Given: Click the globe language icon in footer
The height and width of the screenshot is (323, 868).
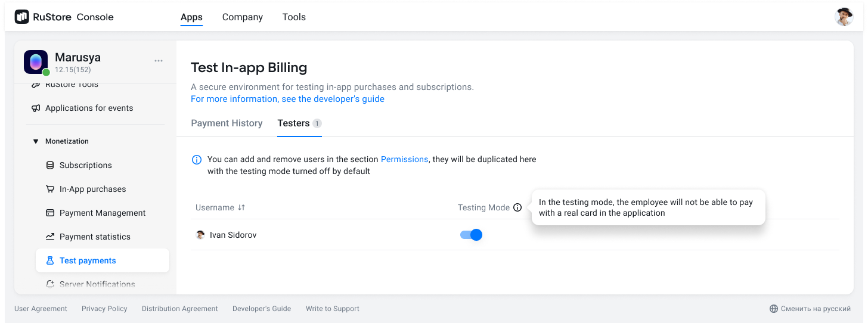Looking at the screenshot, I should click(x=774, y=309).
